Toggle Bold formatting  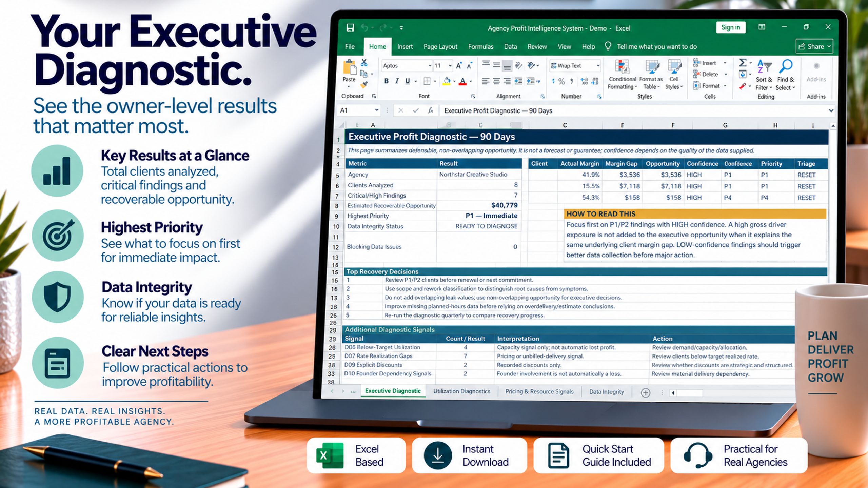coord(386,81)
